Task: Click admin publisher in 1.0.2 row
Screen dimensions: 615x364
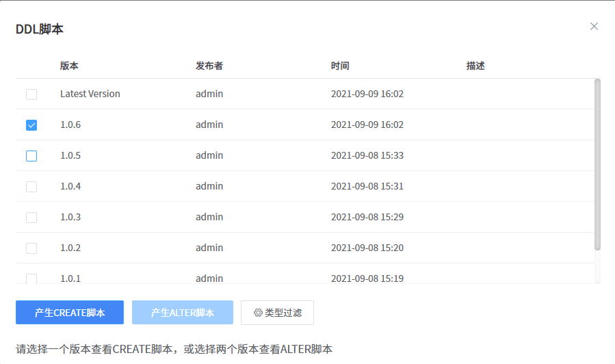Action: tap(209, 248)
